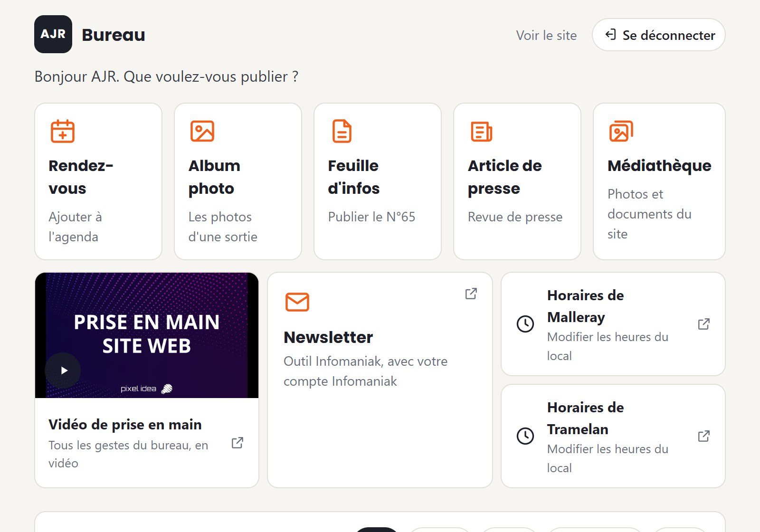Click the Article de presse newspaper icon
This screenshot has height=532, width=760.
tap(482, 131)
